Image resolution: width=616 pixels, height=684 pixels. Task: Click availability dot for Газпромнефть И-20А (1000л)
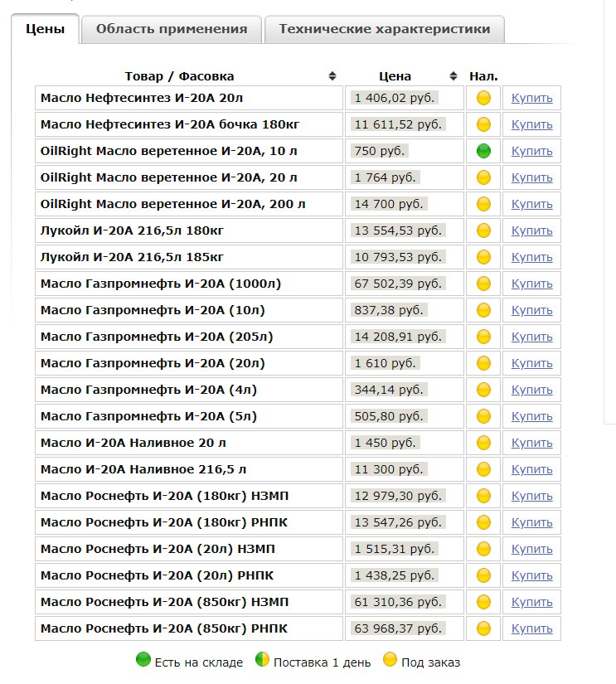(x=483, y=284)
